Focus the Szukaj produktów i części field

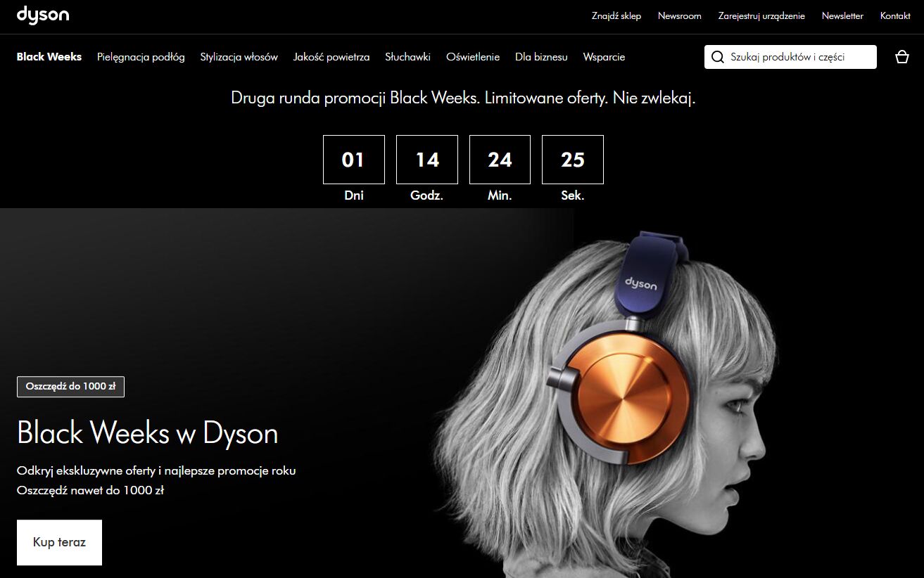pos(790,57)
